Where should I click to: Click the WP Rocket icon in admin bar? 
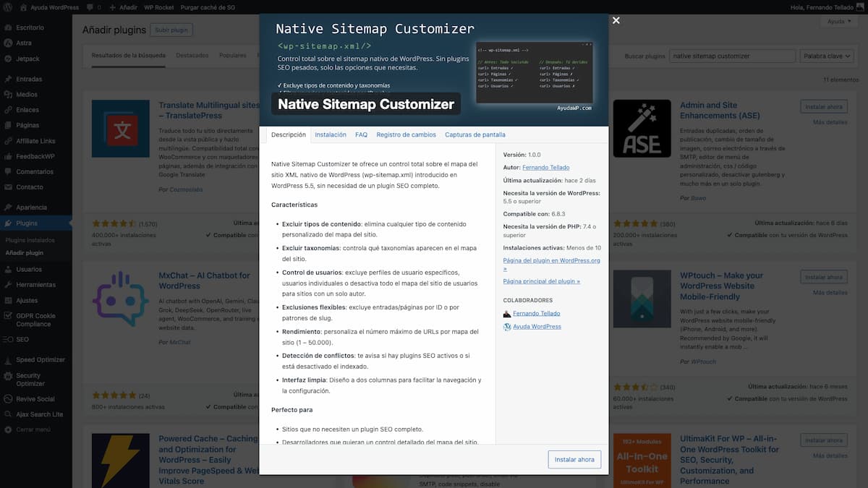(x=159, y=7)
